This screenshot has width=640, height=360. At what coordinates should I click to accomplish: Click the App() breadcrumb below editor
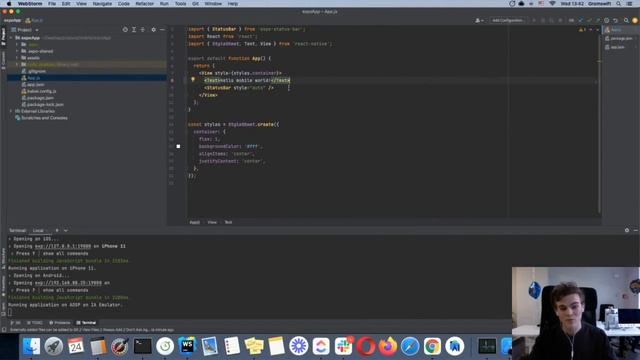(195, 222)
